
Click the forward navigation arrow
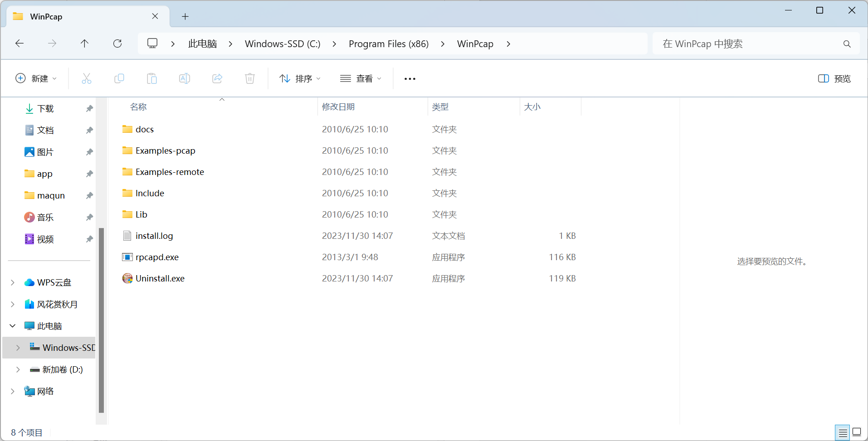[x=52, y=44]
